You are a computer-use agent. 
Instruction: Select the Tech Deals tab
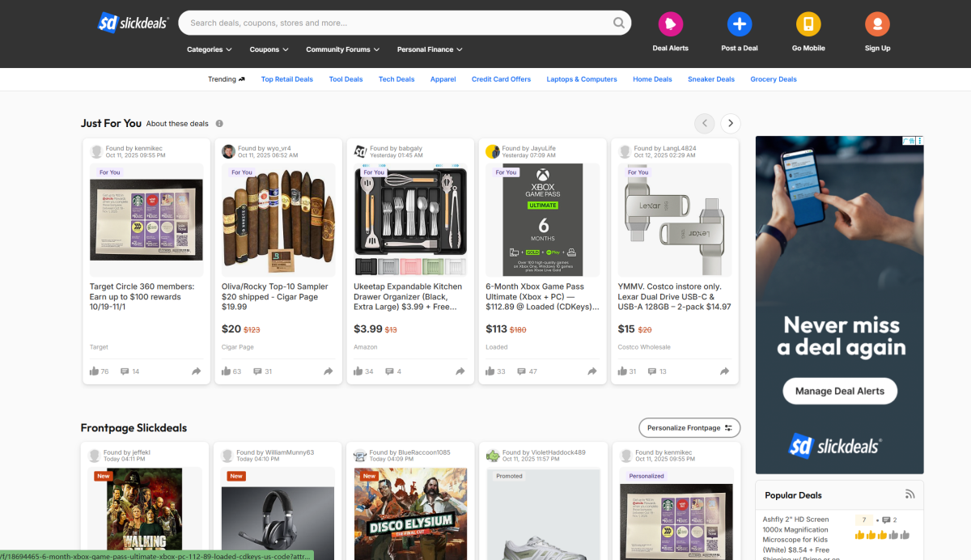[396, 79]
